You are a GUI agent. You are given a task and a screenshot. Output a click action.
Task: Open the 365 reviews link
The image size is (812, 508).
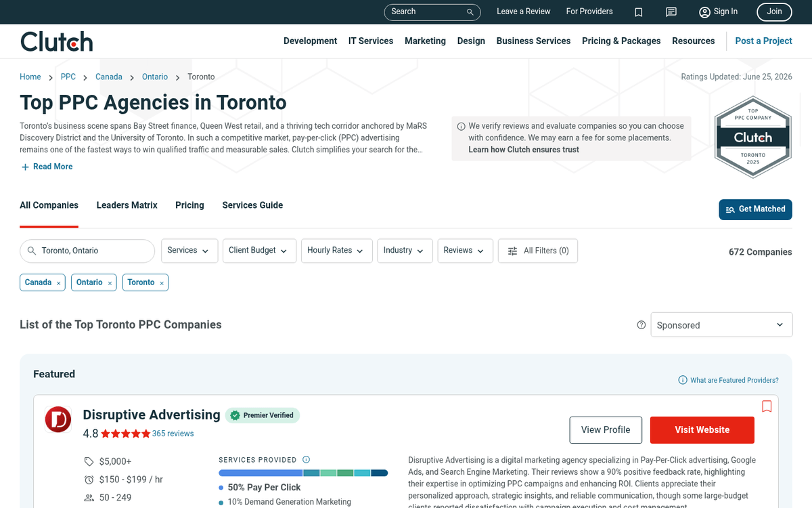[173, 433]
